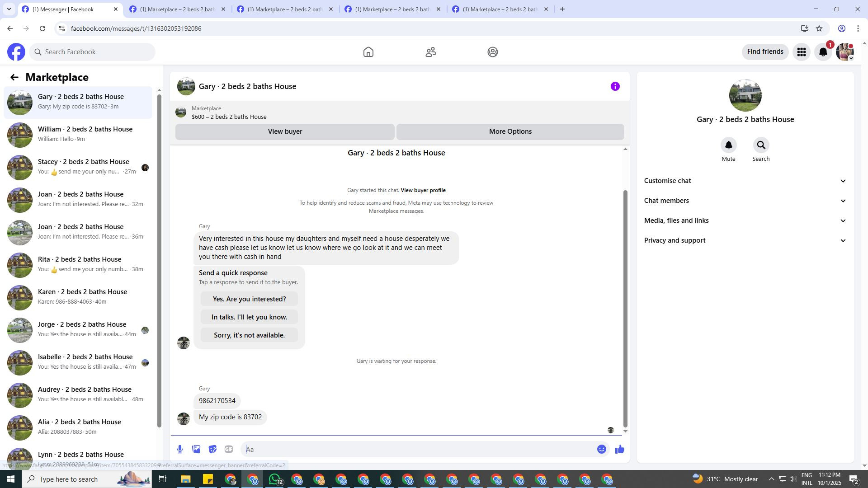Expand Media, files and links section
Viewport: 868px width, 488px height.
coord(745,221)
